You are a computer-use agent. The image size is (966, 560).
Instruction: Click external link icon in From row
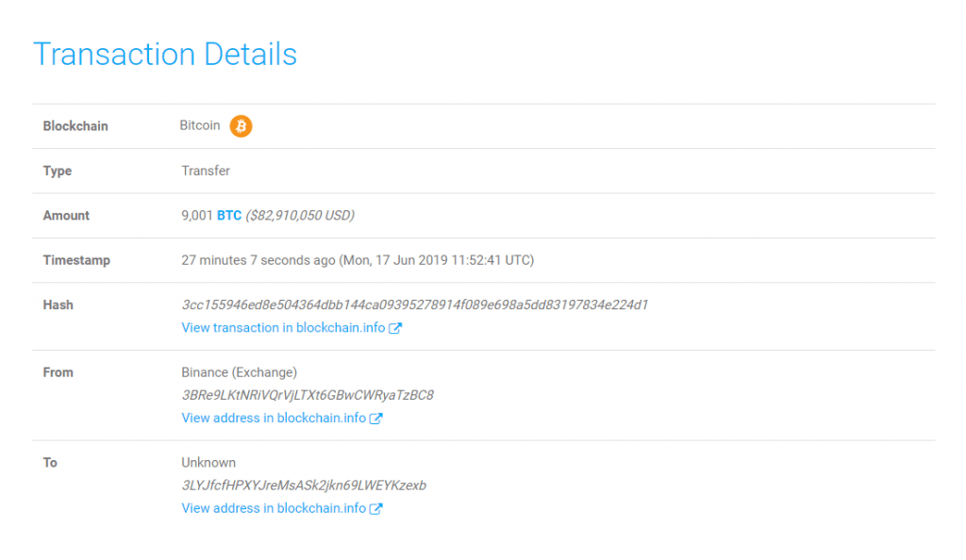(375, 419)
